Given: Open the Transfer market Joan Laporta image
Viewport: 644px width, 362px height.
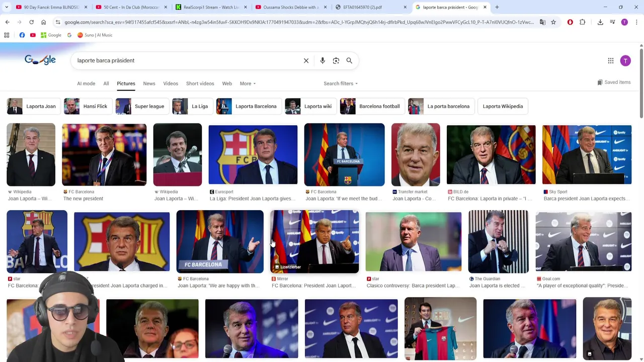Looking at the screenshot, I should tap(416, 155).
